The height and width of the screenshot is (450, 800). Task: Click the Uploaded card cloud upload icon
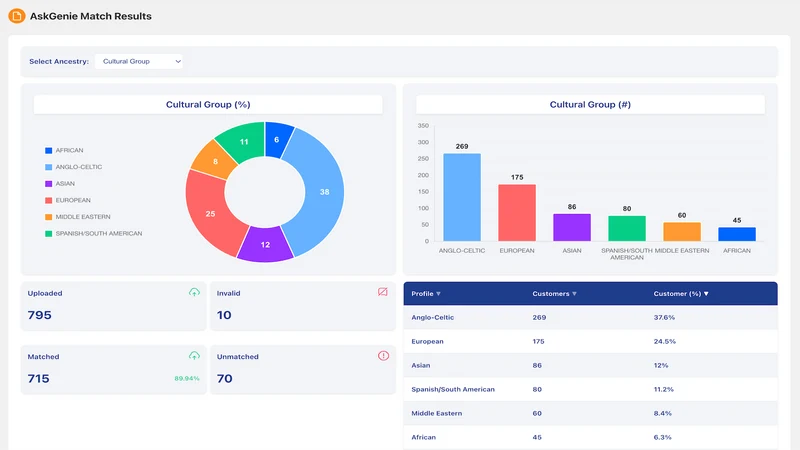tap(194, 292)
